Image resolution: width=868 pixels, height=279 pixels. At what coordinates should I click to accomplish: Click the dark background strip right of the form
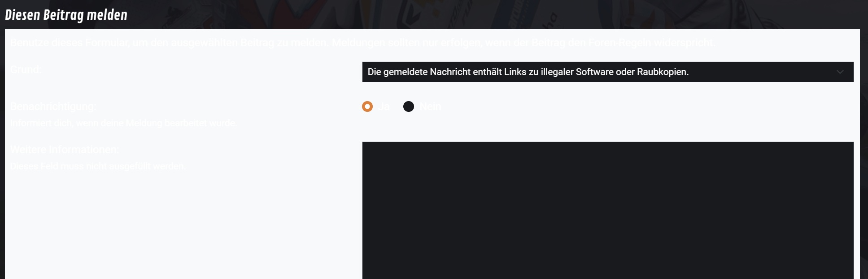pyautogui.click(x=864, y=153)
